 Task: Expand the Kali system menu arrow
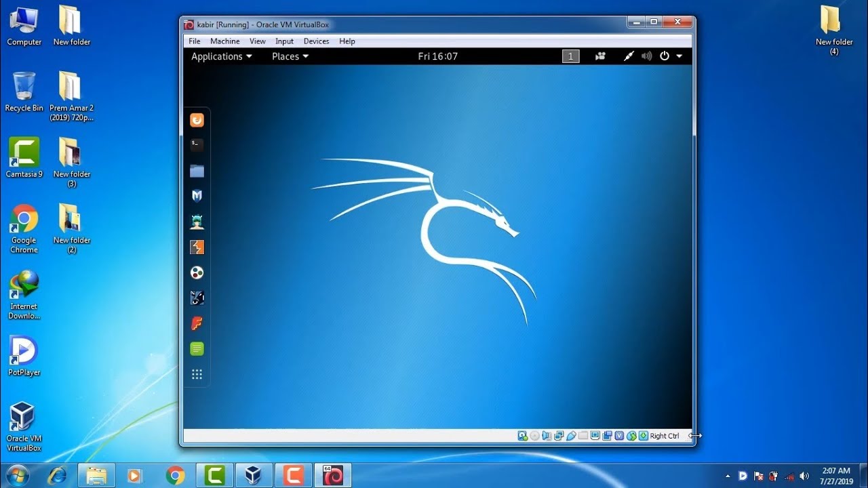(x=679, y=56)
